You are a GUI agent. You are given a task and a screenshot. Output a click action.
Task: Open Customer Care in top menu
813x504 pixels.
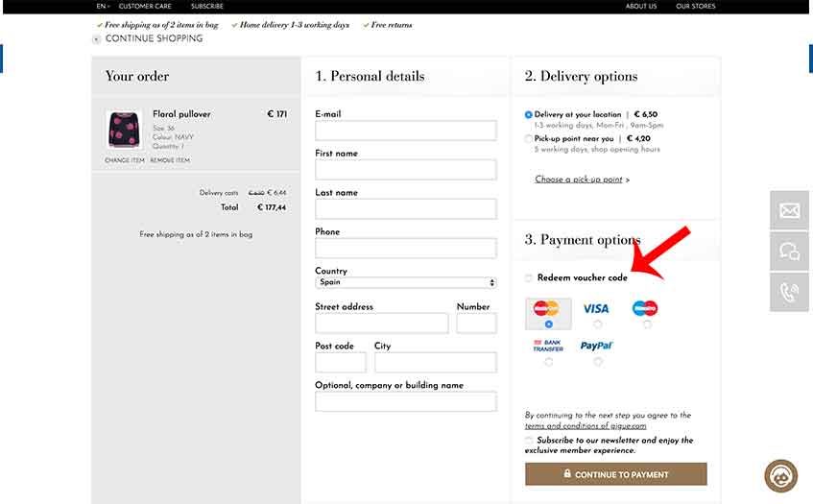[145, 7]
